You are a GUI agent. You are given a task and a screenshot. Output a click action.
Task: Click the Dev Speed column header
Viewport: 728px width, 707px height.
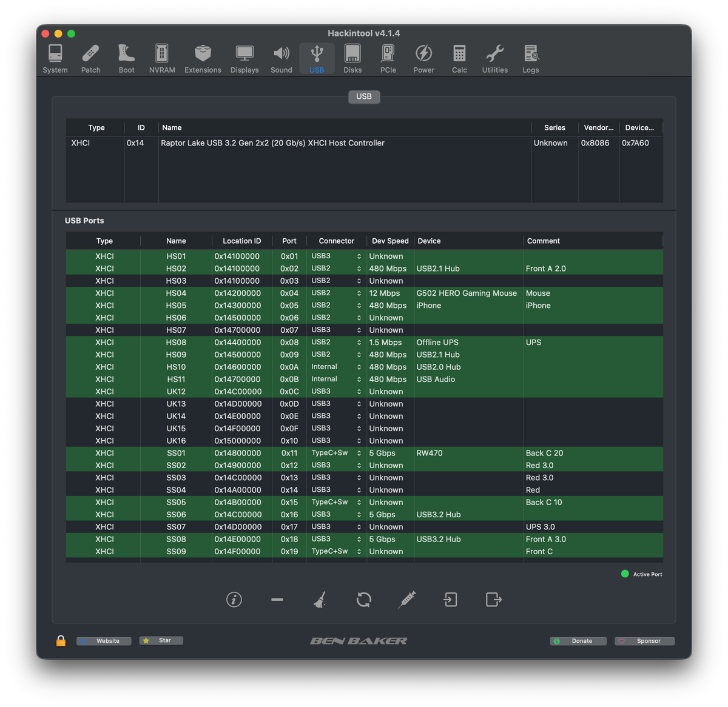pyautogui.click(x=390, y=241)
